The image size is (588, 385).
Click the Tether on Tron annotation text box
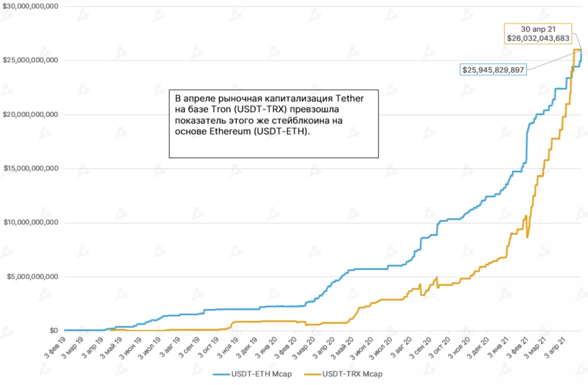point(273,123)
